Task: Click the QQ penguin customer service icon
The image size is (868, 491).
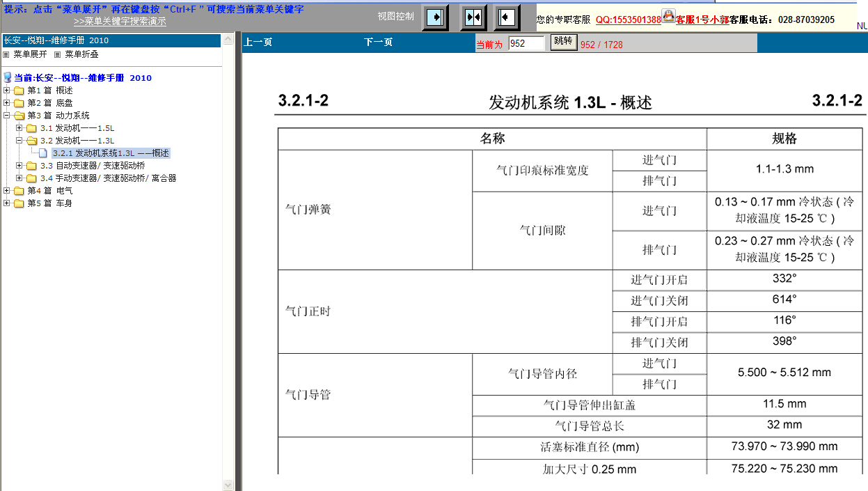Action: point(668,16)
